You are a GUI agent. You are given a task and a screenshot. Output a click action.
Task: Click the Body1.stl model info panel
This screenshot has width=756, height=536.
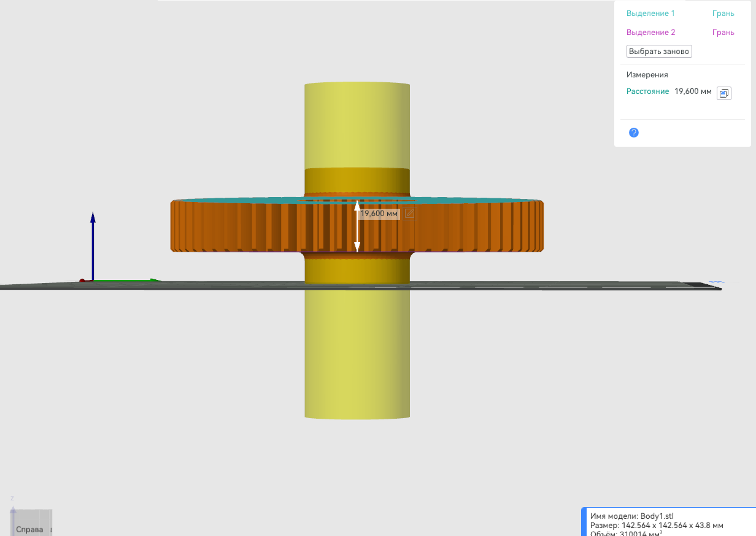(668, 522)
